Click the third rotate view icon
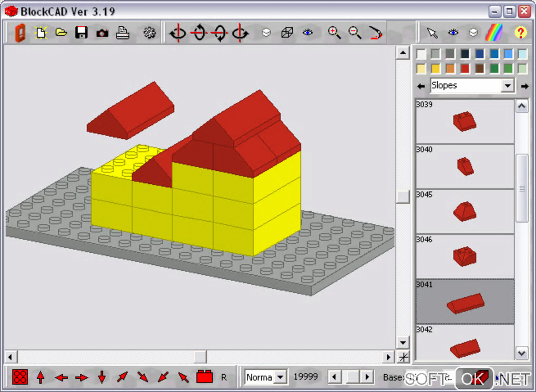 click(x=219, y=33)
